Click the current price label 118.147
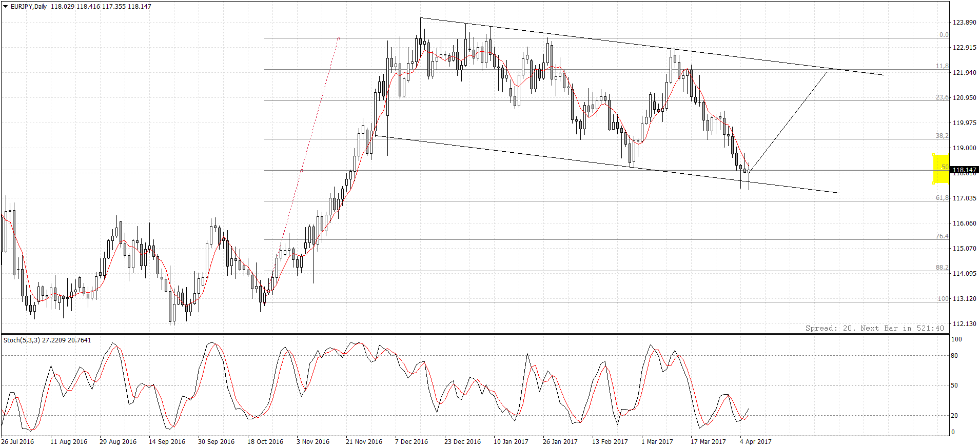 pyautogui.click(x=965, y=170)
